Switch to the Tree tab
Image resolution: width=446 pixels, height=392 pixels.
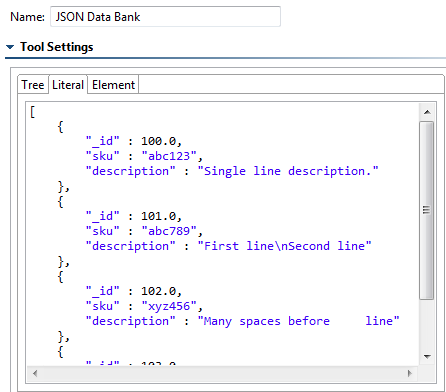click(33, 85)
